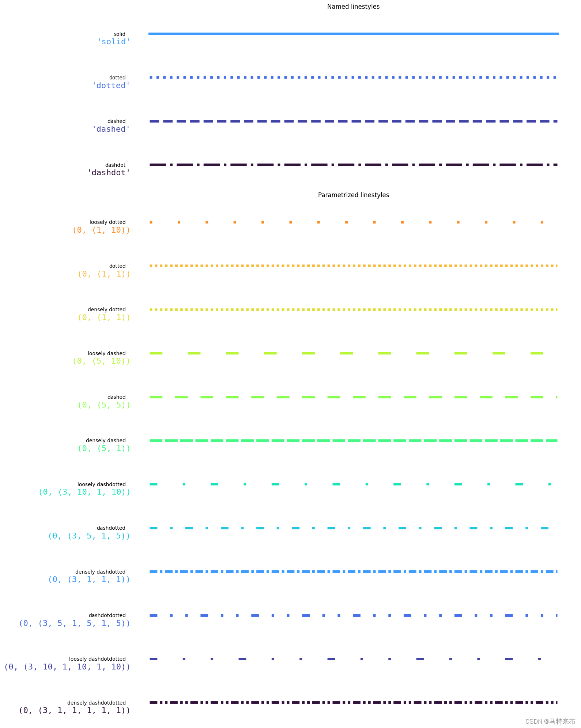The height and width of the screenshot is (728, 581).
Task: Click the 'Parametrized linestyles' heading
Action: pyautogui.click(x=353, y=195)
